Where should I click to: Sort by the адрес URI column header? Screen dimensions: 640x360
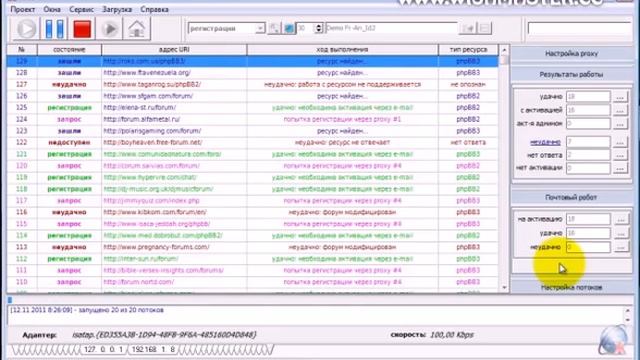(x=174, y=49)
